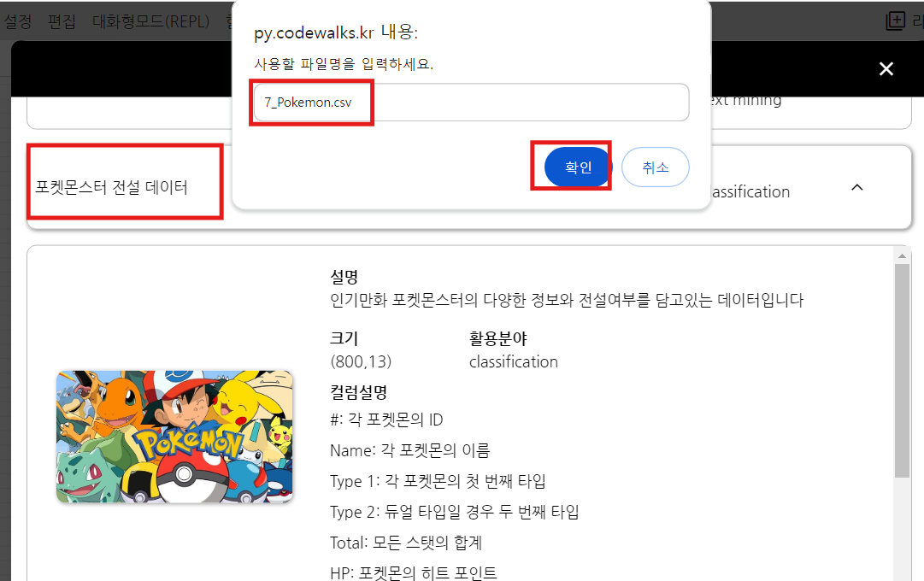The width and height of the screenshot is (924, 581).
Task: Select the 크기 heading
Action: tap(344, 338)
